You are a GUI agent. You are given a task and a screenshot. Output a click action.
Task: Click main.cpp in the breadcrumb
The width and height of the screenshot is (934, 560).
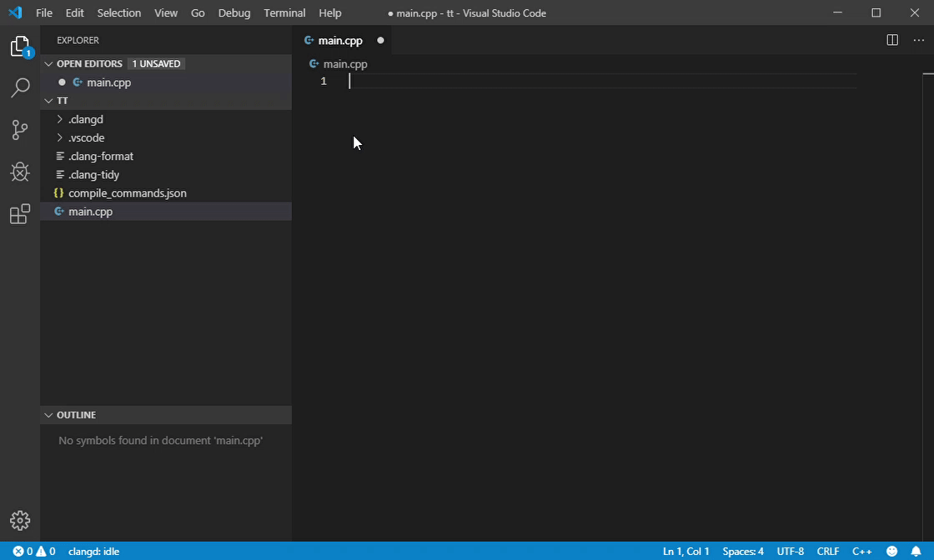(x=345, y=63)
